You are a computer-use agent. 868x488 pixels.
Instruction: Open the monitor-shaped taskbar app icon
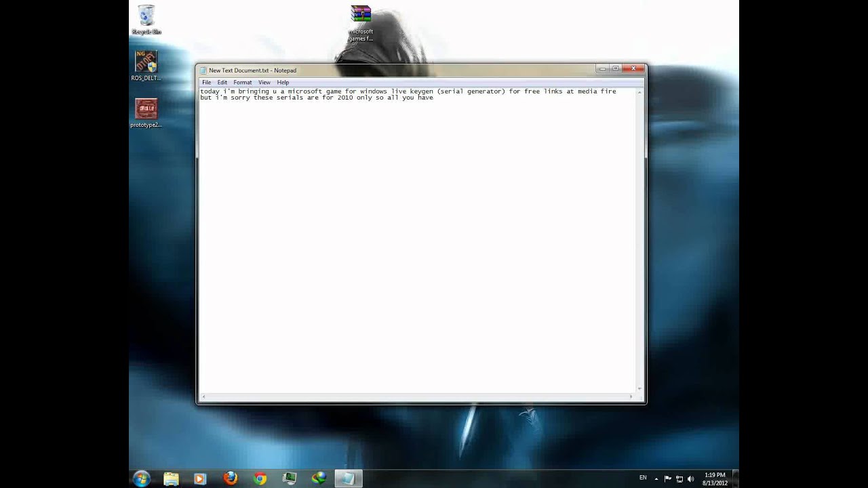coord(290,479)
